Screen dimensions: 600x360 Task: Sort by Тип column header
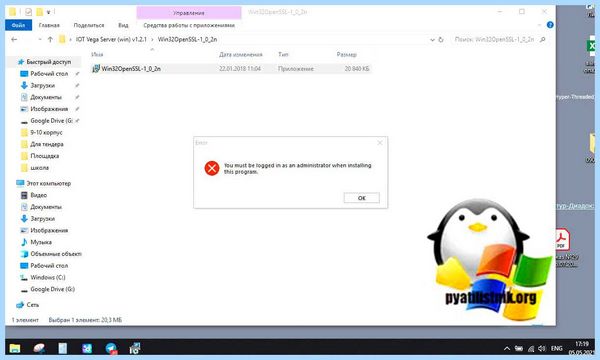click(283, 54)
